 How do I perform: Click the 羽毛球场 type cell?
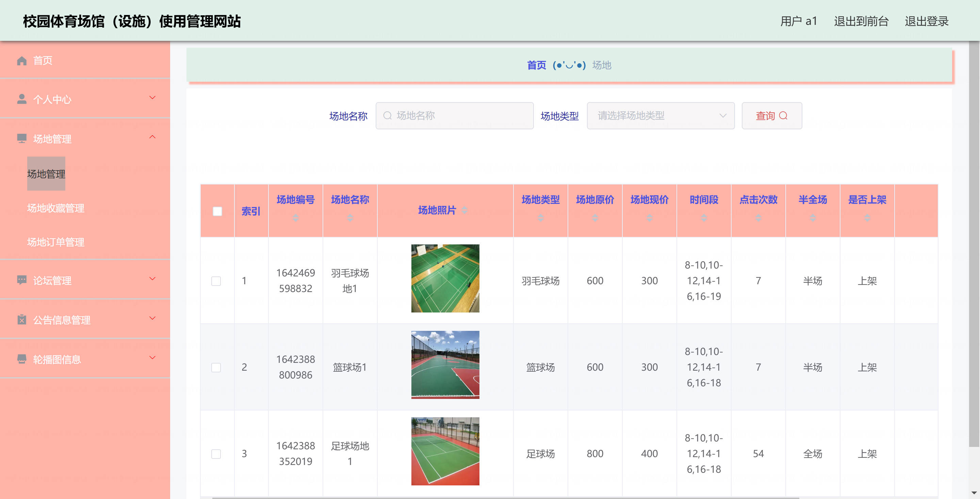(x=541, y=281)
